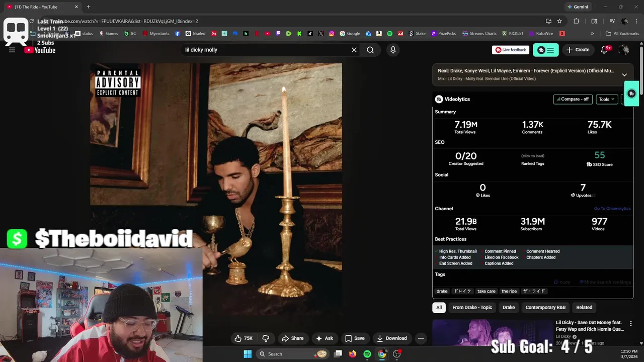Toggle the Compare - off button
Viewport: 644px width, 362px height.
coord(573,99)
